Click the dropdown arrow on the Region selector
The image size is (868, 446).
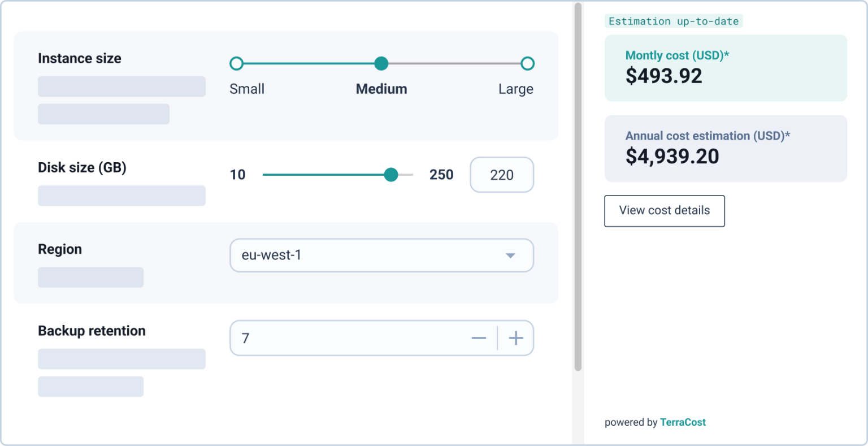click(x=510, y=256)
